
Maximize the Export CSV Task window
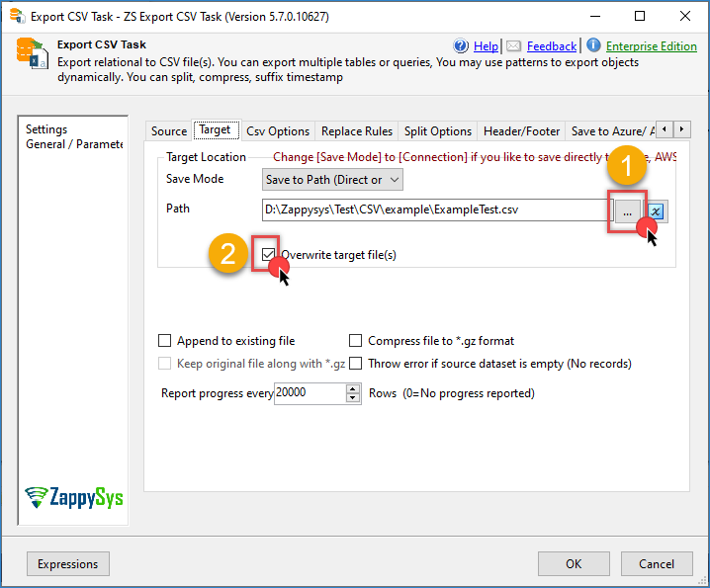[640, 16]
